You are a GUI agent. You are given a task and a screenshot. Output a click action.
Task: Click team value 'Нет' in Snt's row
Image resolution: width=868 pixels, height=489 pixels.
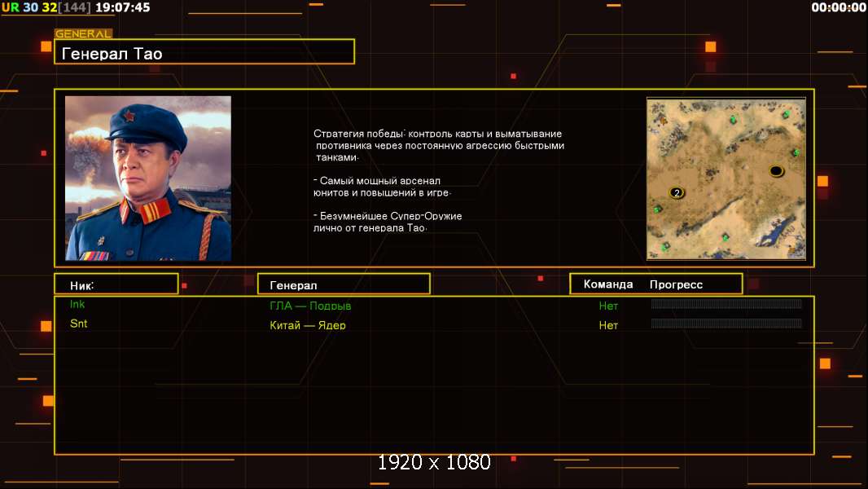pos(608,326)
